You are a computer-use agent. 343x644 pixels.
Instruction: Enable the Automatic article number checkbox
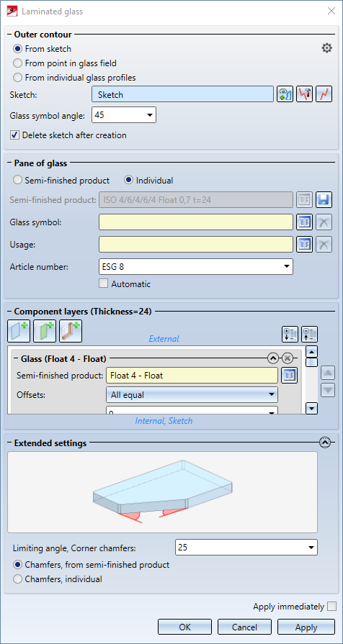[x=103, y=284]
